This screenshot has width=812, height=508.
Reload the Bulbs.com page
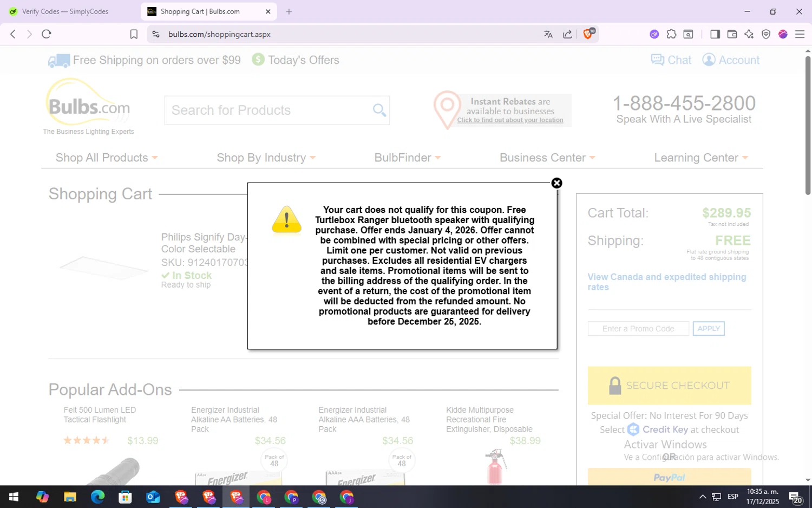pyautogui.click(x=47, y=34)
